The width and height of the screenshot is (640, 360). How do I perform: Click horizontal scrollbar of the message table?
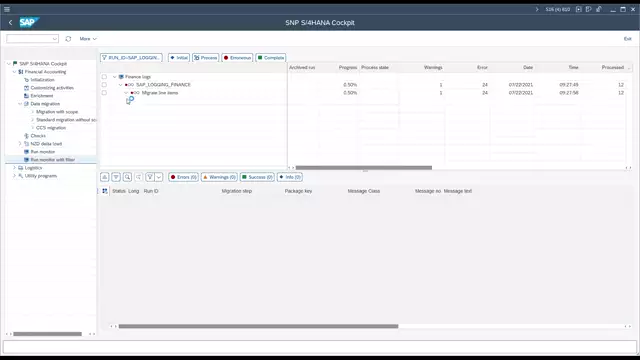[x=258, y=326]
